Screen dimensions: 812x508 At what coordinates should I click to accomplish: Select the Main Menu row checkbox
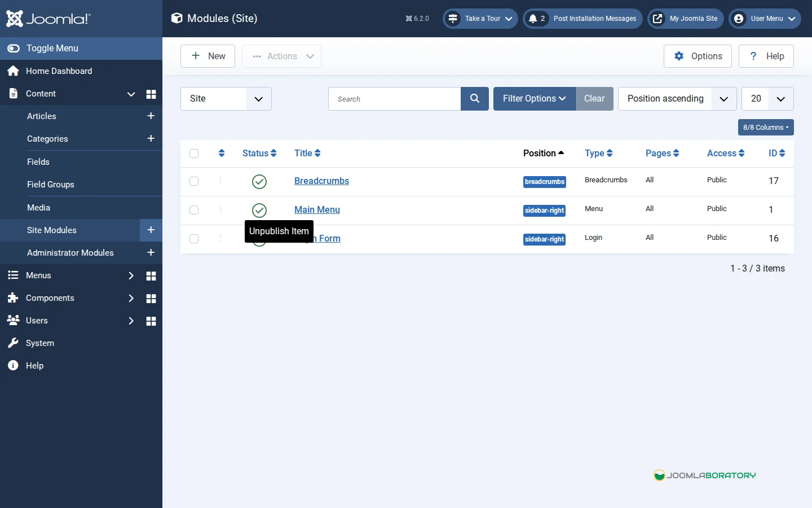(194, 210)
